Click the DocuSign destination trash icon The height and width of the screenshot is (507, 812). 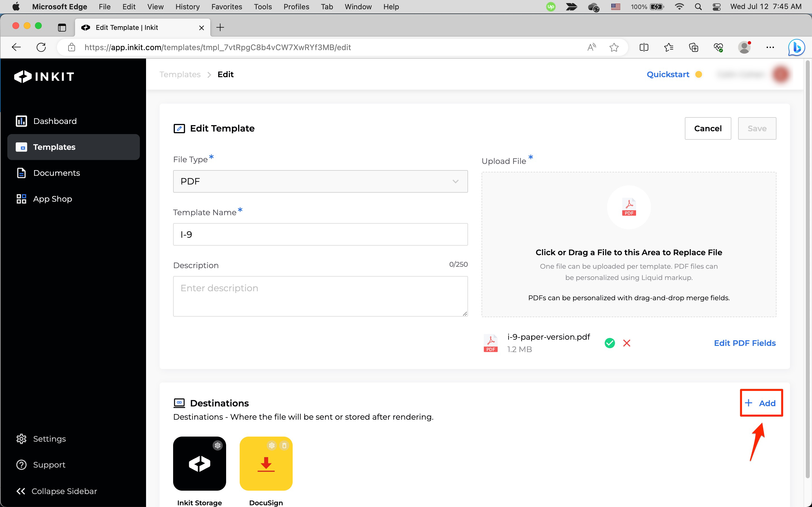pyautogui.click(x=284, y=445)
